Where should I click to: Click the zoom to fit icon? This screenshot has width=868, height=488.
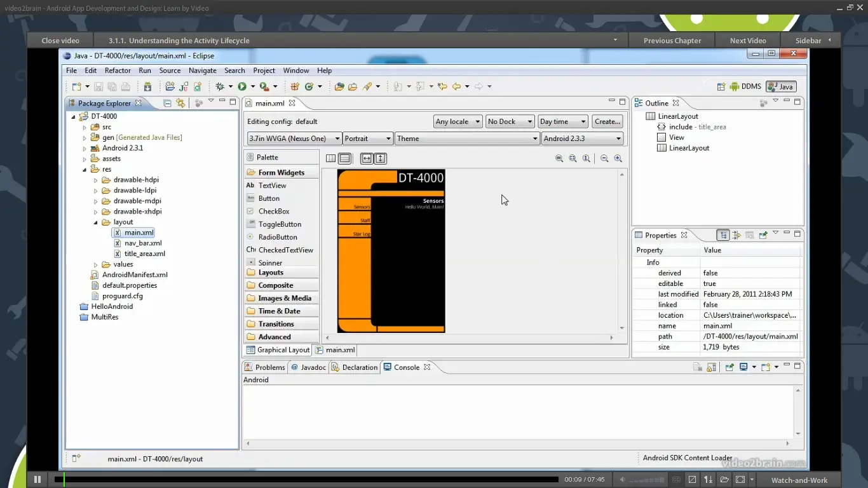(573, 158)
